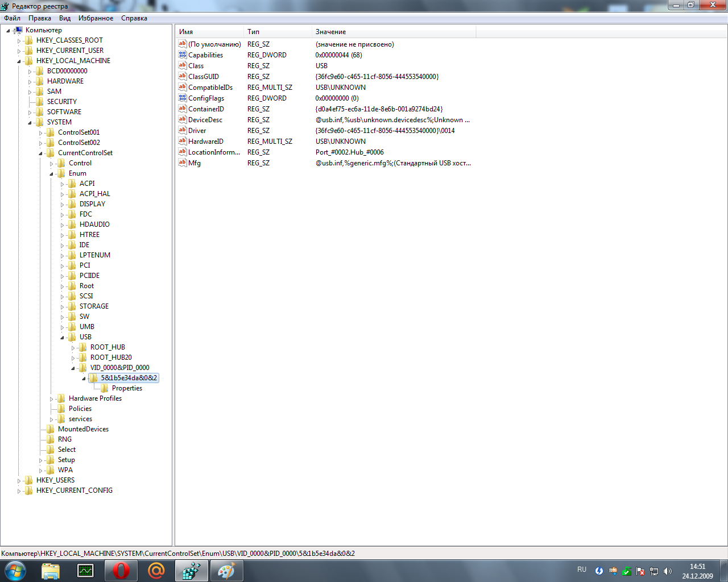This screenshot has height=582, width=728.
Task: Open the Избранное menu
Action: point(96,18)
